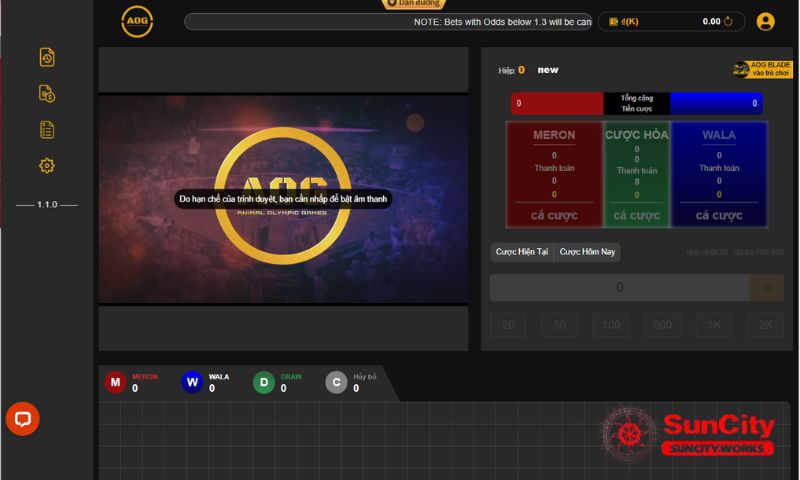Screen dimensions: 800x480
Task: Click the AOG logo in header
Action: [137, 21]
